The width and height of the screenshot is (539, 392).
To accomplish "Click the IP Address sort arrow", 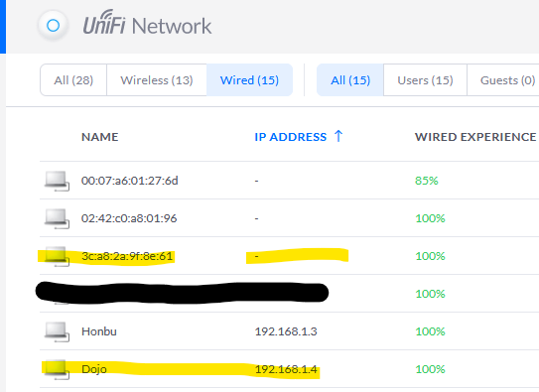I will coord(338,136).
